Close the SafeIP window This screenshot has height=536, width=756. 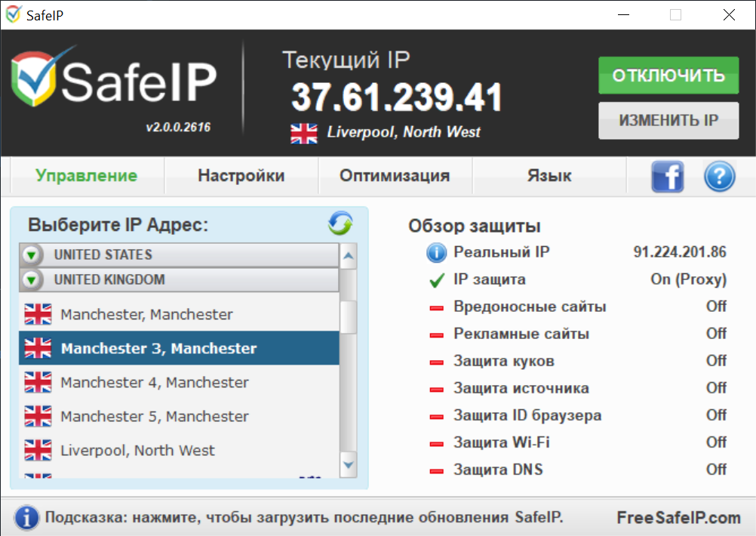coord(729,14)
